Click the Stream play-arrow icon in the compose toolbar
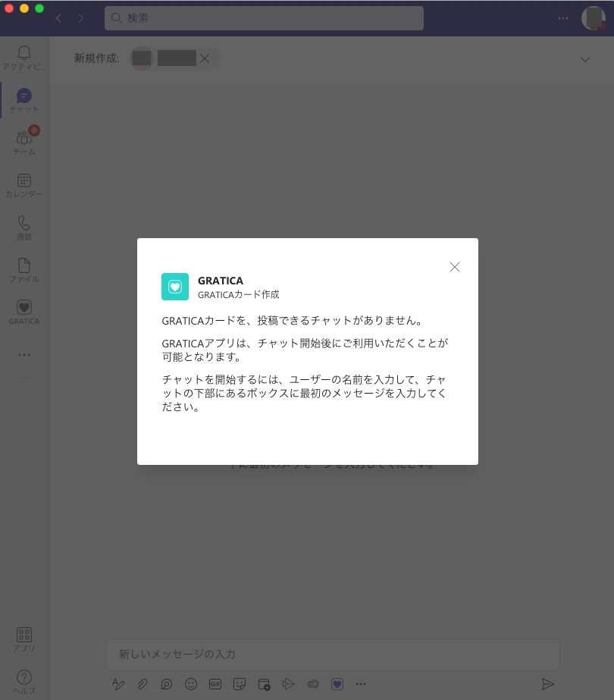Viewport: 614px width, 700px height. pos(288,684)
